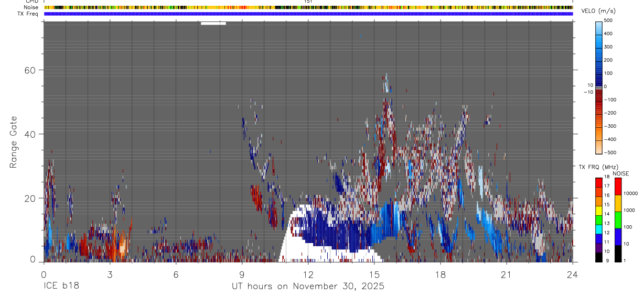Screen dimensions: 644x297
Task: Click the "10000" label on the NOISE scale
Action: (x=630, y=193)
